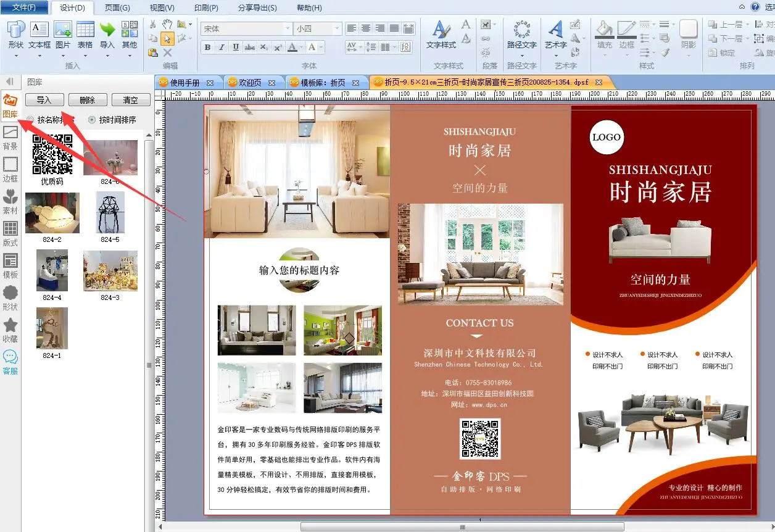Open the 页面(G) ribbon tab
775x532 pixels.
pos(117,8)
